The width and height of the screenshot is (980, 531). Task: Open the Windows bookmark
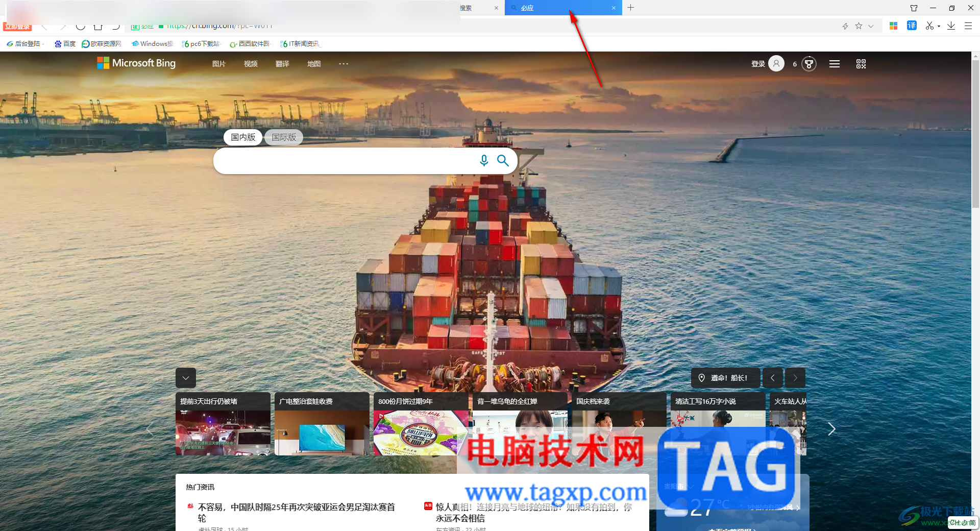pos(152,44)
